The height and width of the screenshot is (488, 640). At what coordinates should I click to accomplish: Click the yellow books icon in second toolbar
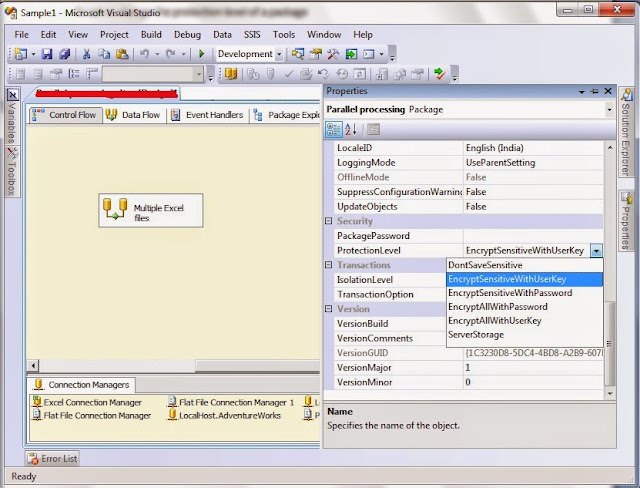pyautogui.click(x=231, y=74)
